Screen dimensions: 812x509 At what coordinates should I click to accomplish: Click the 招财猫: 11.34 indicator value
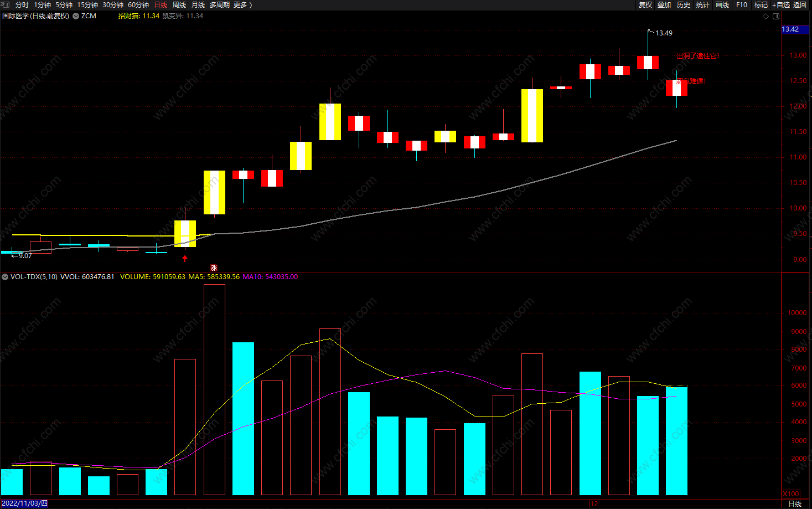point(139,16)
